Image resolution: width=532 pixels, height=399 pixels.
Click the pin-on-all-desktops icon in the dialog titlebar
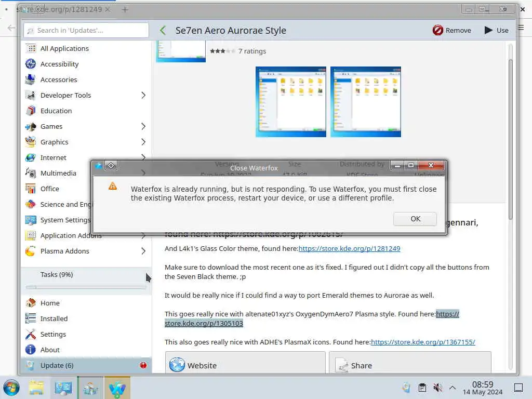[111, 166]
